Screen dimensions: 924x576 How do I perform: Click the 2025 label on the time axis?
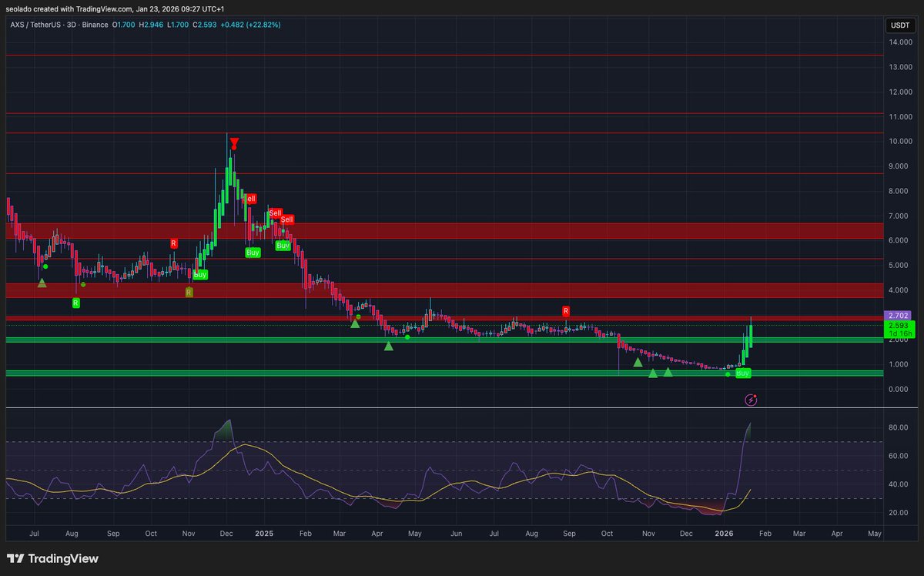click(x=264, y=533)
